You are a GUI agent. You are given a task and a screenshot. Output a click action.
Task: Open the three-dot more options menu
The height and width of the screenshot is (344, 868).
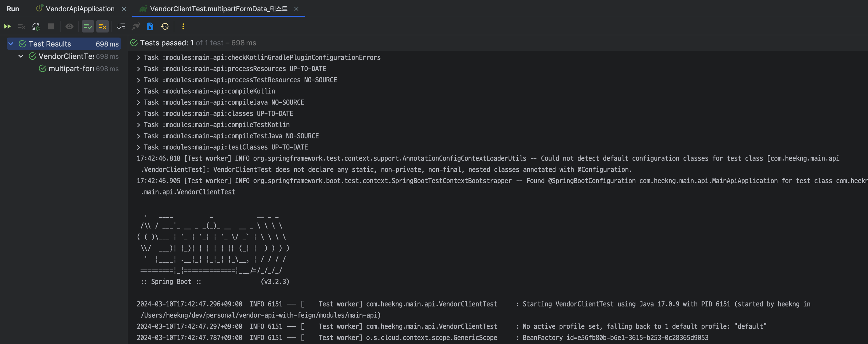pyautogui.click(x=183, y=26)
